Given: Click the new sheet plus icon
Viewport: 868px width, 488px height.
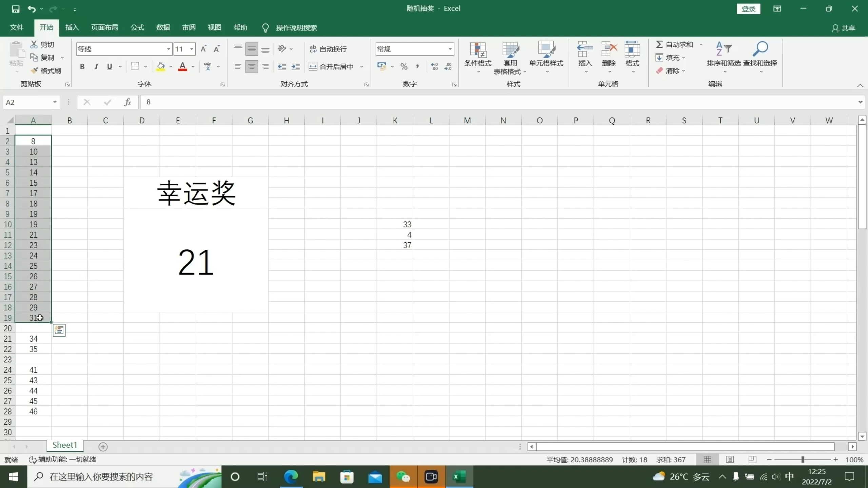Looking at the screenshot, I should [103, 447].
